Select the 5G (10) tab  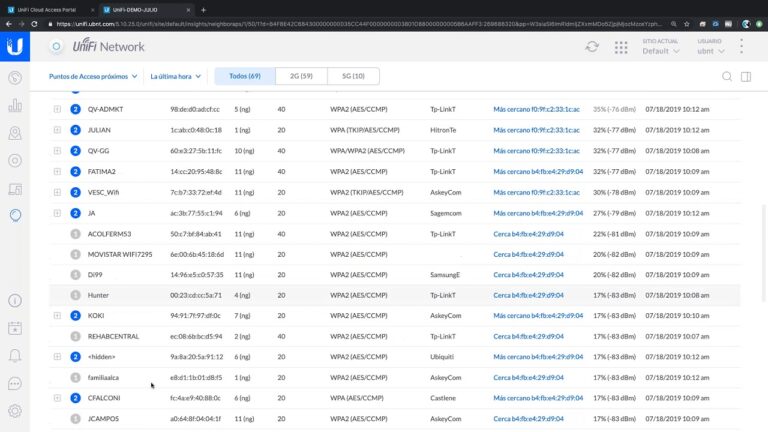pyautogui.click(x=353, y=76)
